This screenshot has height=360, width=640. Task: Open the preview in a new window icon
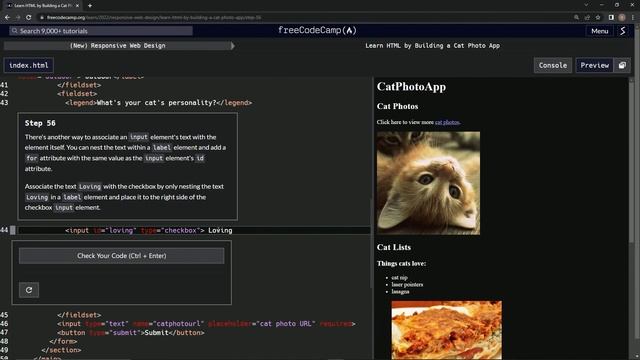tap(622, 65)
